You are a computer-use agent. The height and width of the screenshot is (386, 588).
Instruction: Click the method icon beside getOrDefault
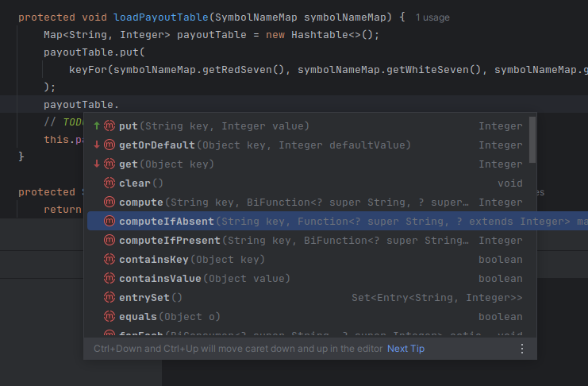(x=110, y=145)
